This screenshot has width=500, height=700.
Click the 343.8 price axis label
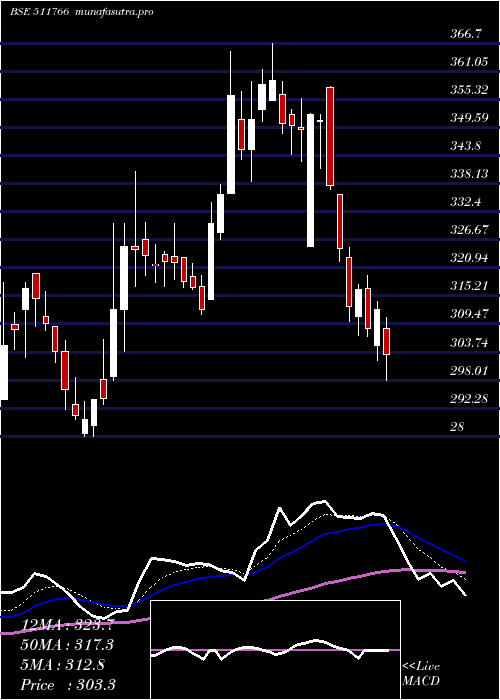(x=466, y=146)
